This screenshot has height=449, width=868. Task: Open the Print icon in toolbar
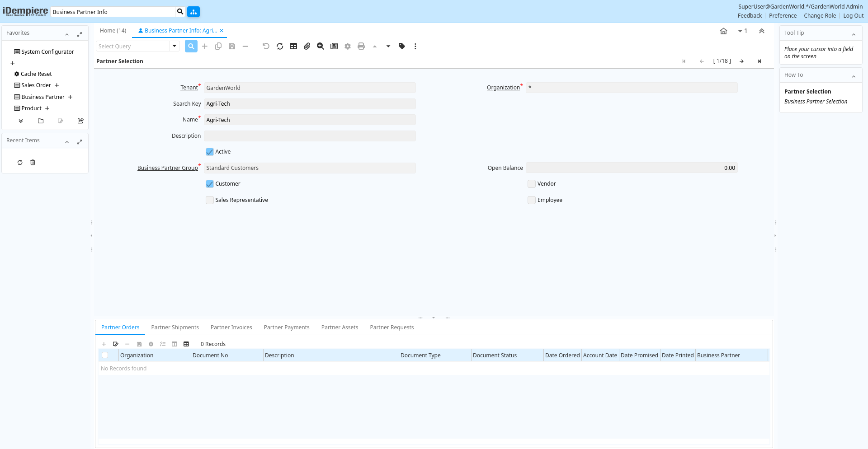tap(361, 46)
